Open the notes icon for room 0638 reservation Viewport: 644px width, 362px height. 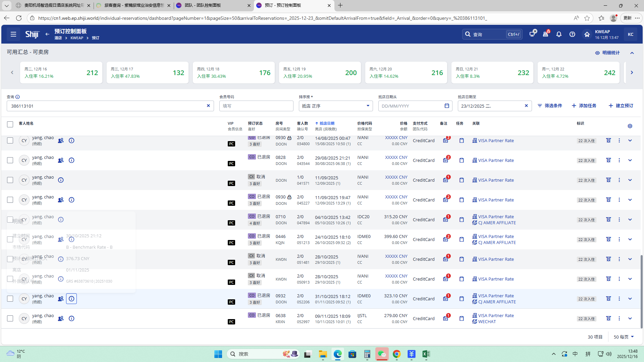pyautogui.click(x=445, y=318)
